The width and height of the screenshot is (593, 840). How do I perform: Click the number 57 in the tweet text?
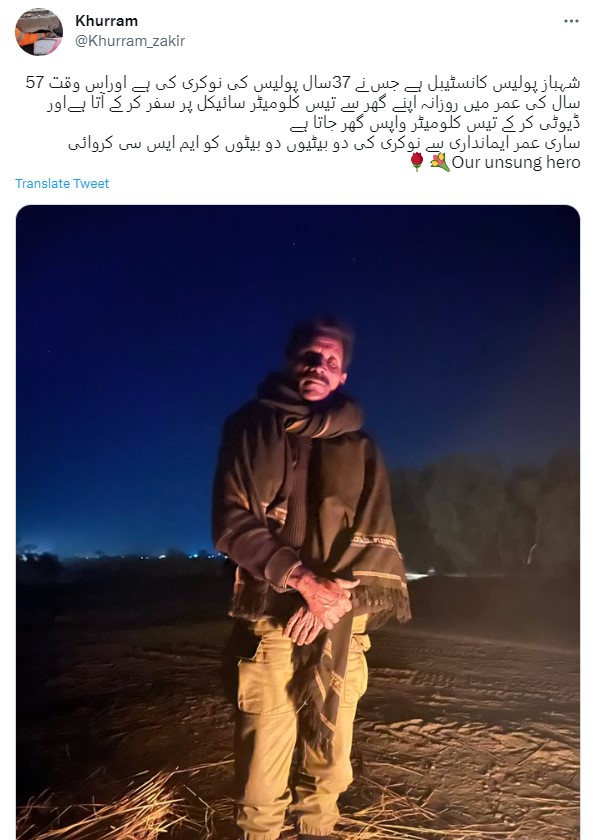point(34,82)
